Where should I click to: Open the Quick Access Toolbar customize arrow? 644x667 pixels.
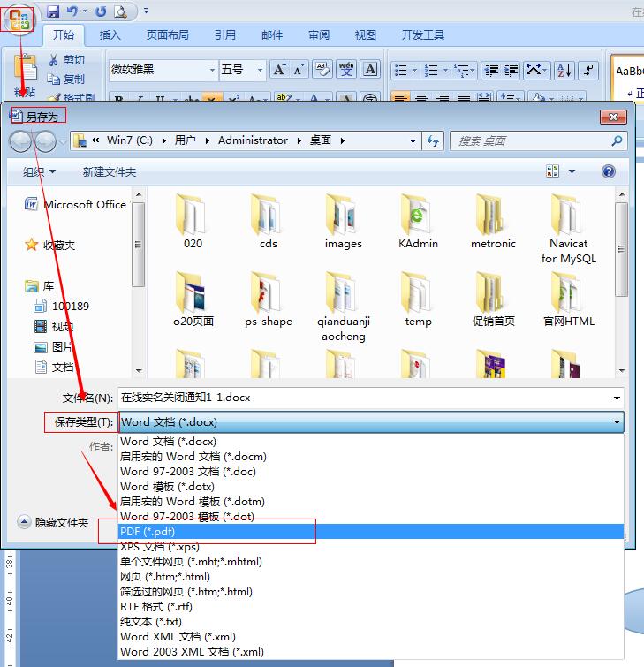146,11
